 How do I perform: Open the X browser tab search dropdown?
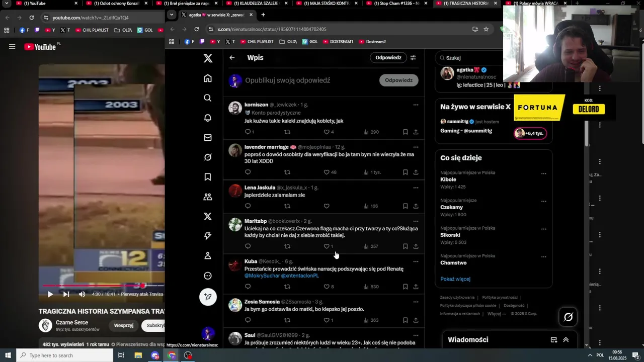pos(172,15)
